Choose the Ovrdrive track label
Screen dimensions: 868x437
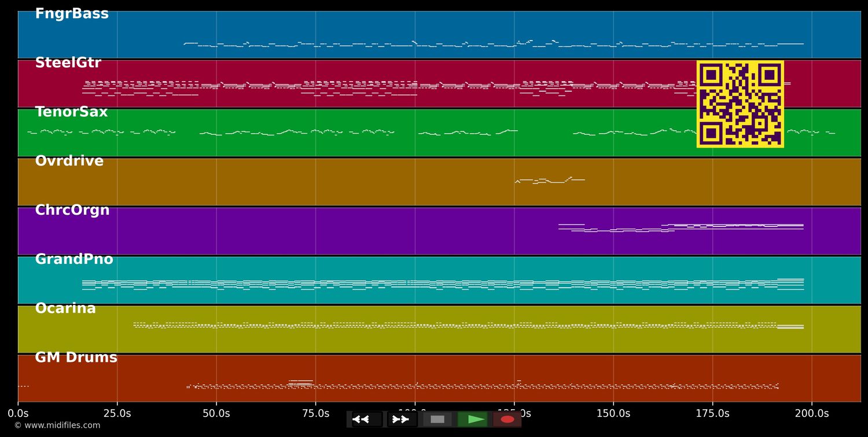pos(69,161)
